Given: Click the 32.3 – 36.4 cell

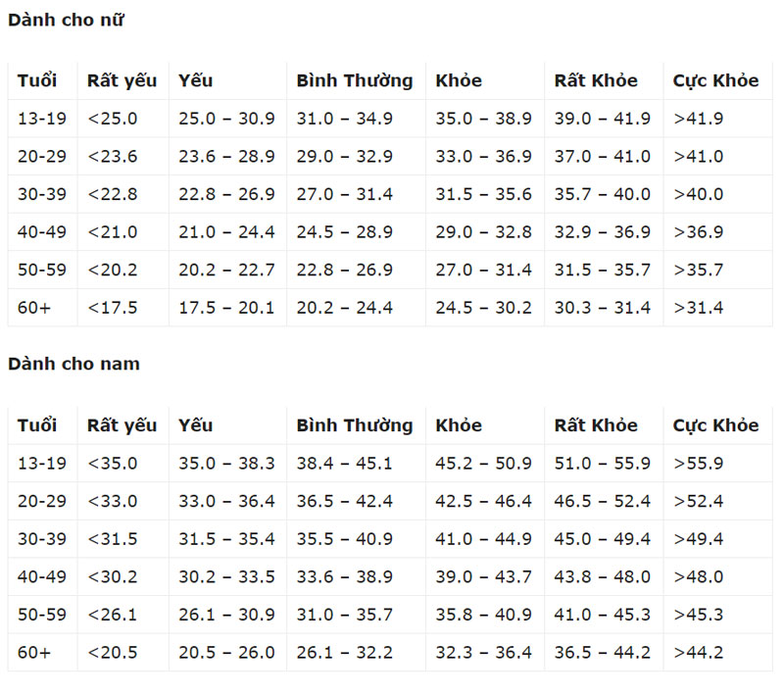Looking at the screenshot, I should point(483,653).
